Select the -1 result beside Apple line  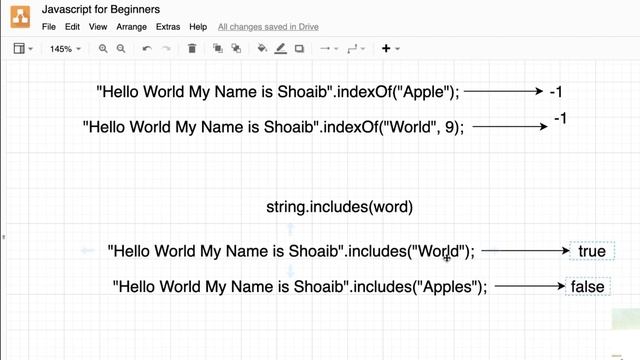[x=556, y=92]
